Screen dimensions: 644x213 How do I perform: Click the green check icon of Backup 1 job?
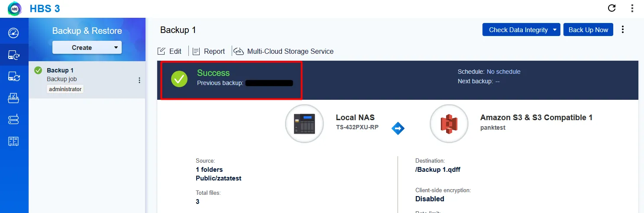[38, 70]
